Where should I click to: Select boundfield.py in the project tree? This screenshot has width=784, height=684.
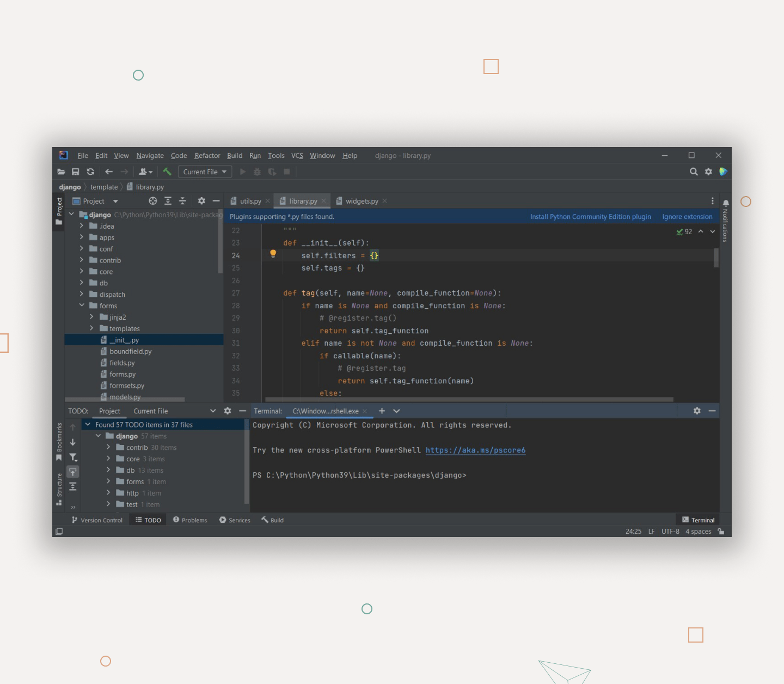click(x=130, y=351)
